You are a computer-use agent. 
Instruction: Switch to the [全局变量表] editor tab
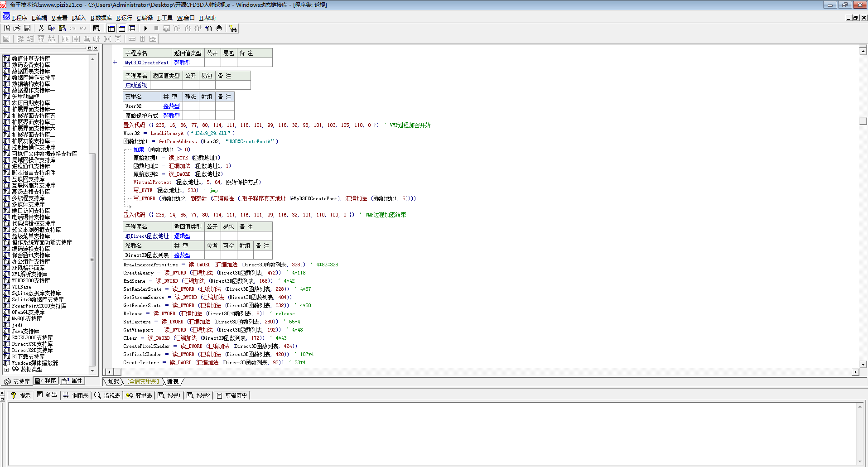point(143,381)
